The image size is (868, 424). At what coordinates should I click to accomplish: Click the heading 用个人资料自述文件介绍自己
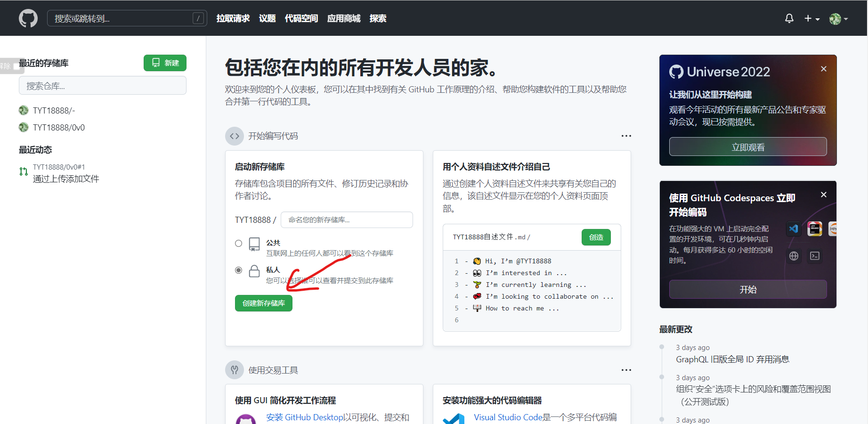[496, 167]
